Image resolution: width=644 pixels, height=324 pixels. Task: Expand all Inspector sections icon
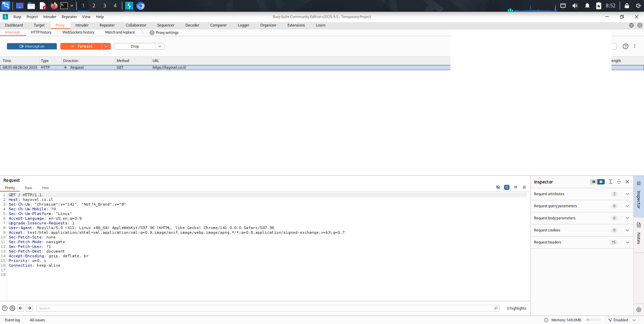coord(610,182)
